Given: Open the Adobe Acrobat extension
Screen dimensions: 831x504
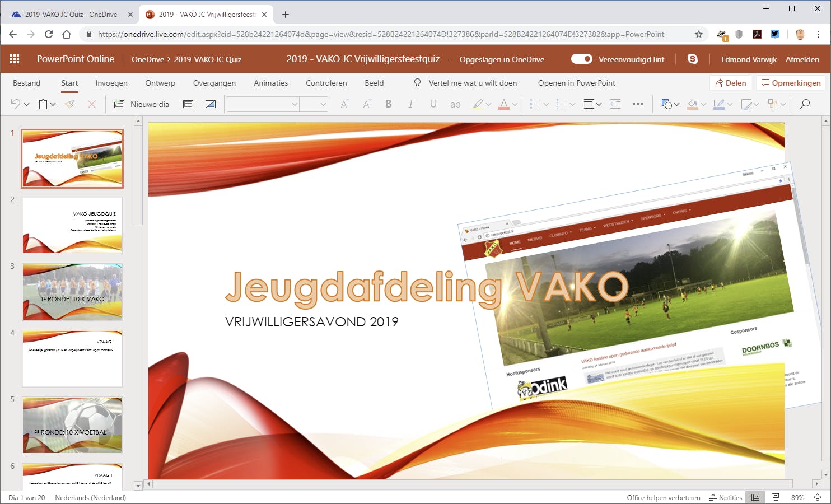Looking at the screenshot, I should tap(757, 34).
